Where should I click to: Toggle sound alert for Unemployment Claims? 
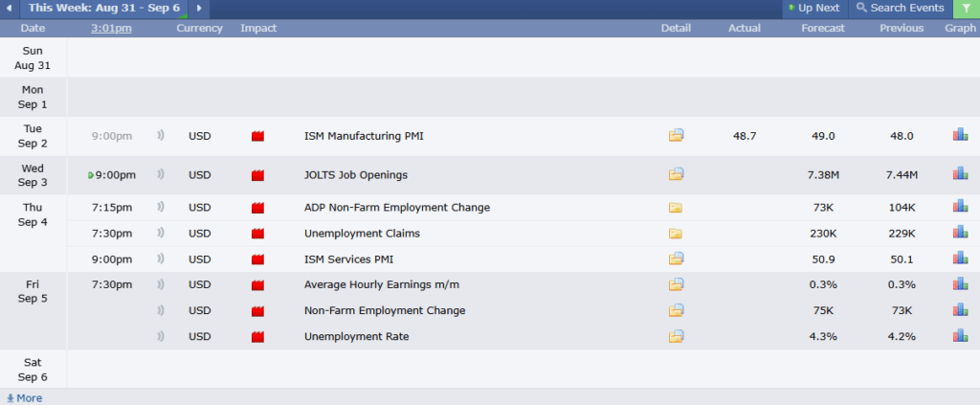pos(161,233)
